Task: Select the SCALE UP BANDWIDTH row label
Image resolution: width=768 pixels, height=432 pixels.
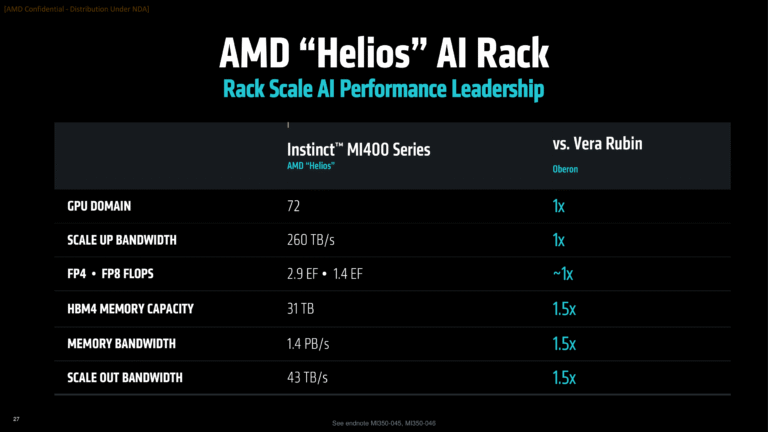Action: pyautogui.click(x=123, y=240)
